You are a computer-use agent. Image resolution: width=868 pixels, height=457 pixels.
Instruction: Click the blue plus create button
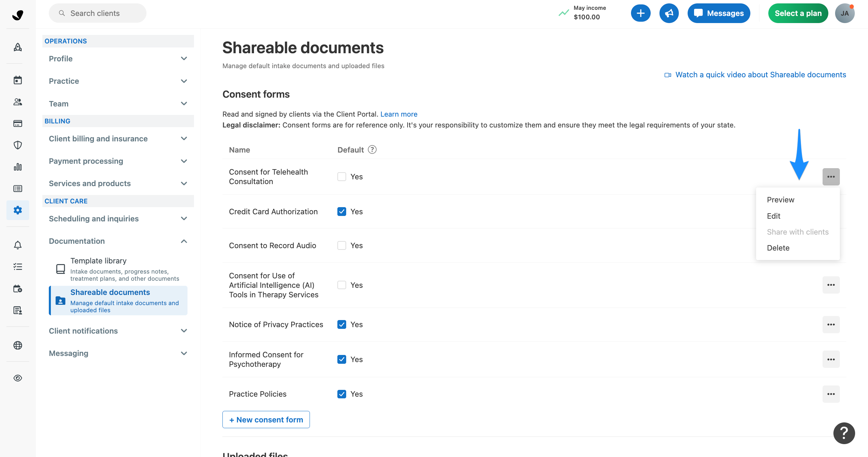(x=640, y=13)
